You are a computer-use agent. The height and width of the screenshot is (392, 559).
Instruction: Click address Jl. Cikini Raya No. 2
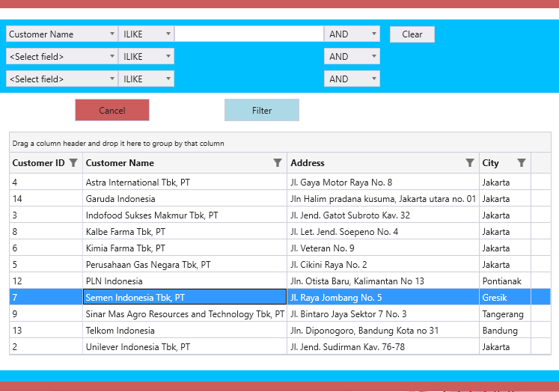(x=383, y=264)
